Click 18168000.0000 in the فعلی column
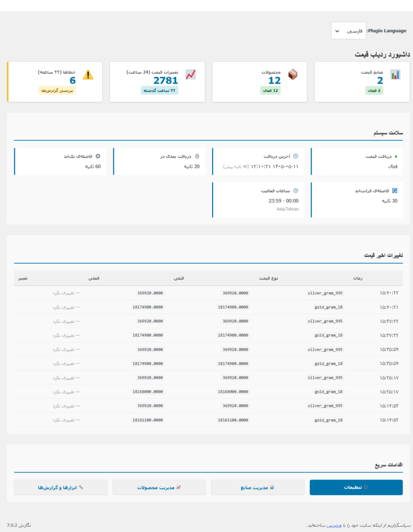Image resolution: width=413 pixels, height=532 pixels. (x=148, y=392)
